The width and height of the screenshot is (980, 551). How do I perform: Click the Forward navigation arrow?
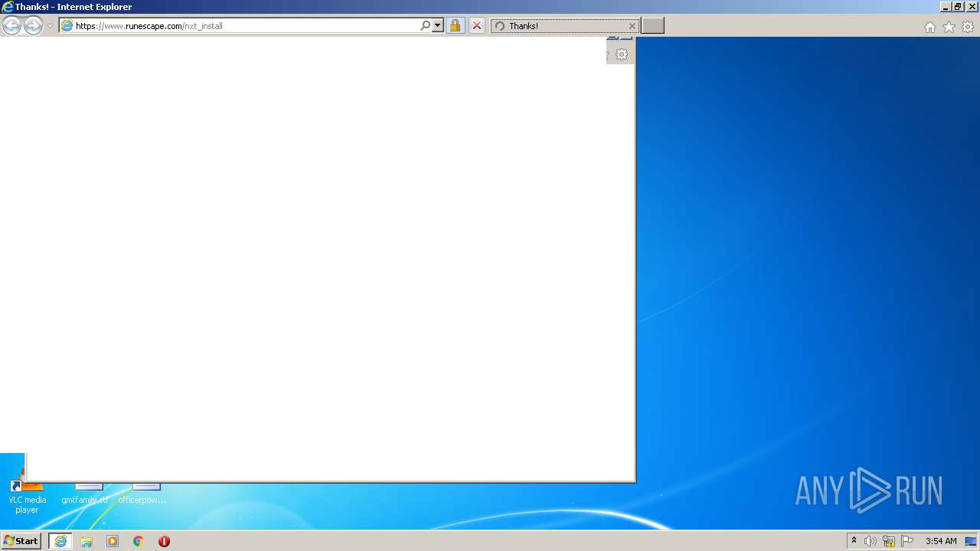(33, 26)
